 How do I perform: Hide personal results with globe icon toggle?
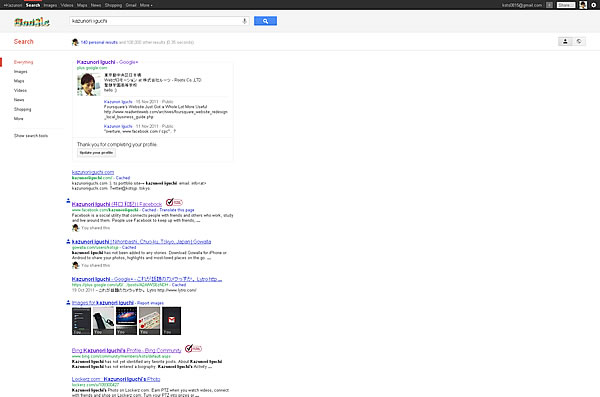[579, 41]
